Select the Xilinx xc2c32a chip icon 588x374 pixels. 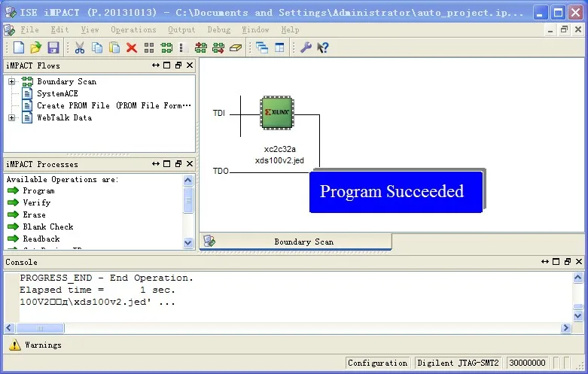point(278,112)
